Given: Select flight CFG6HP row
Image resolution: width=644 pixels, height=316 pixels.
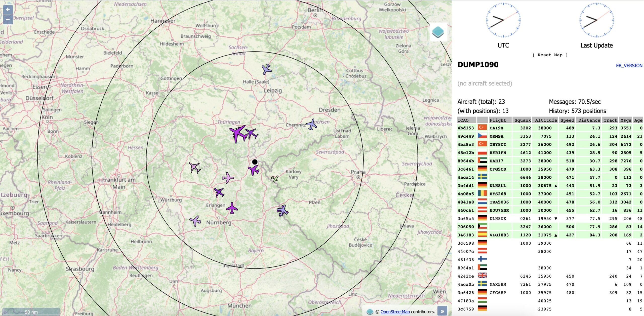Looking at the screenshot, I should tap(550, 293).
